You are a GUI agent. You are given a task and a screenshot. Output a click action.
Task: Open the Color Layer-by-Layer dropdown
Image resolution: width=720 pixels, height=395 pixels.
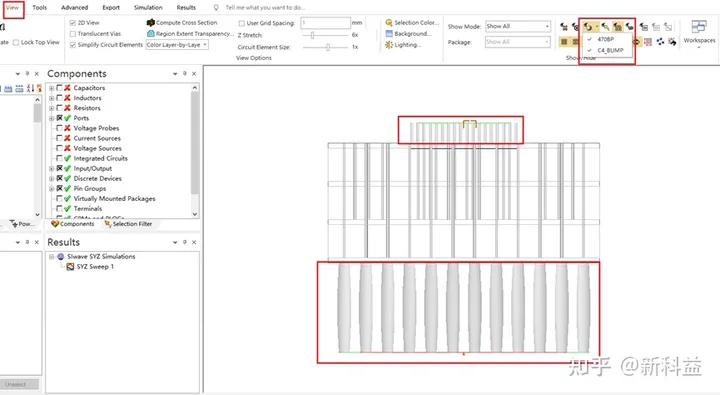click(177, 45)
